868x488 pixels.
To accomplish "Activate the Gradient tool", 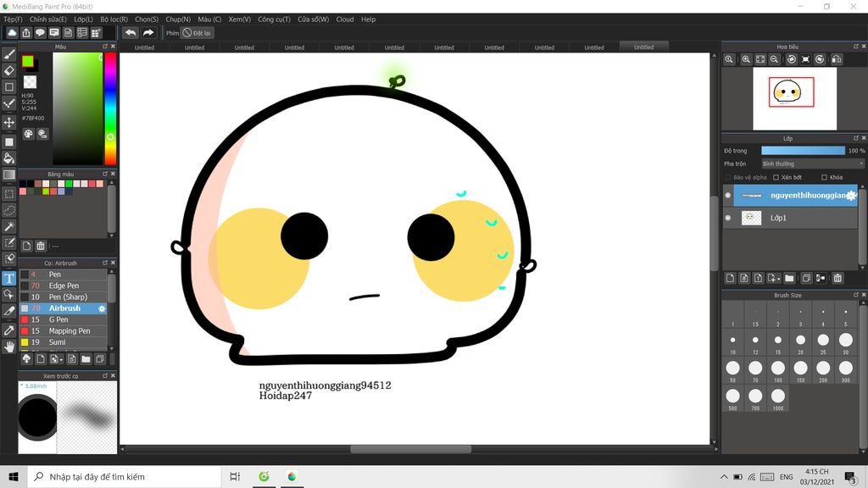I will (9, 175).
